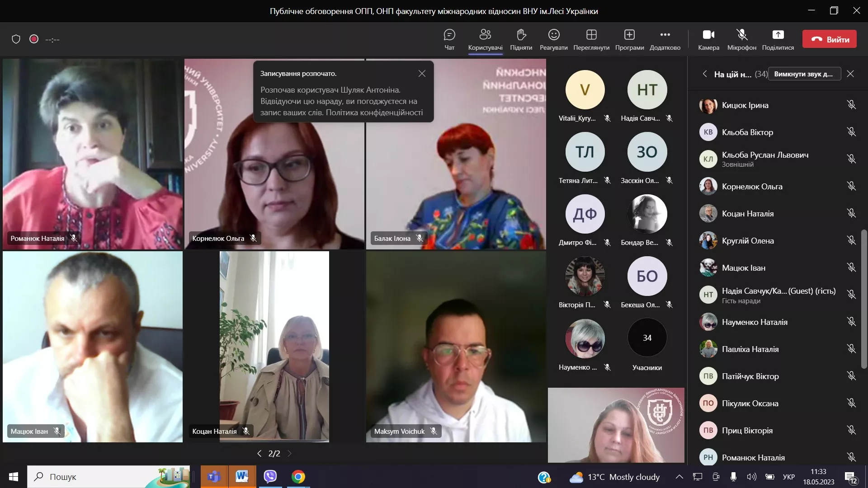Image resolution: width=868 pixels, height=488 pixels.
Task: Unmute the Microphone toggle
Action: click(741, 35)
